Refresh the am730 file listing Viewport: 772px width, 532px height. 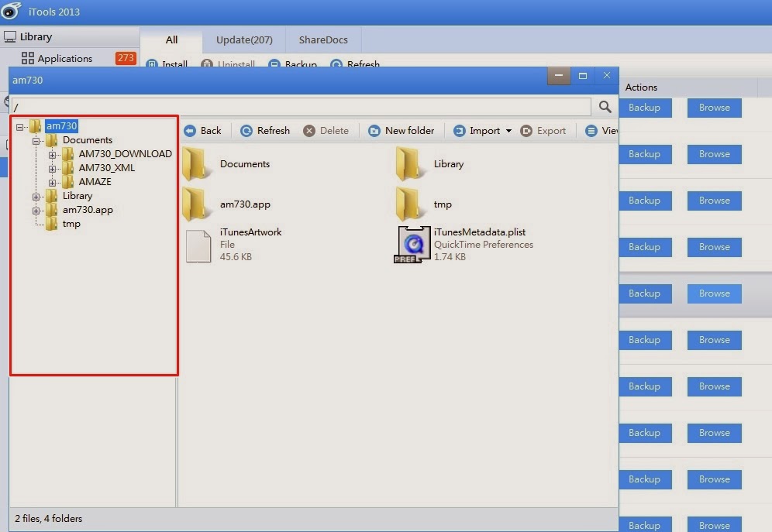pos(265,131)
